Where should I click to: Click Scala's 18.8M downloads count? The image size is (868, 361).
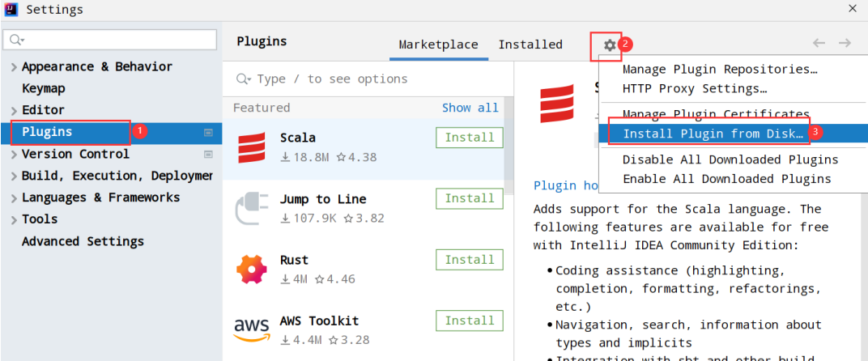click(x=305, y=157)
